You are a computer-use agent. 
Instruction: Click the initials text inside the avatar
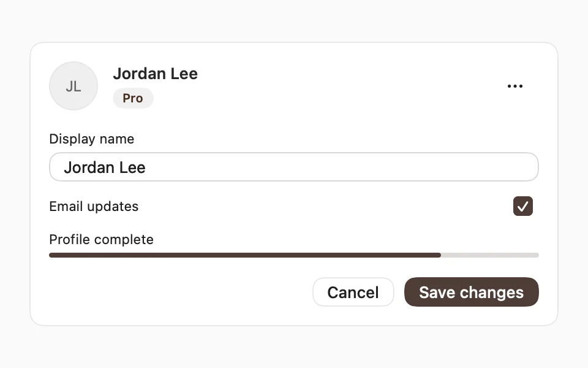tap(73, 86)
